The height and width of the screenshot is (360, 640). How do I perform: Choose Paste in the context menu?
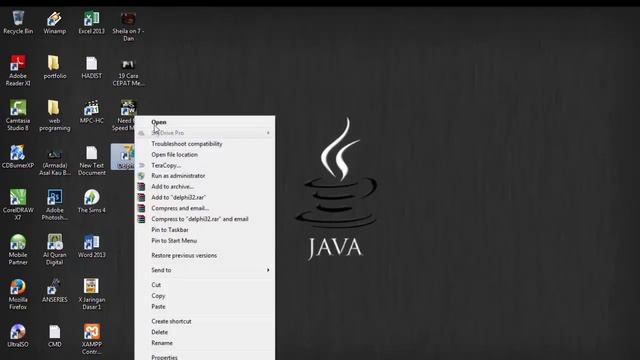[205, 307]
